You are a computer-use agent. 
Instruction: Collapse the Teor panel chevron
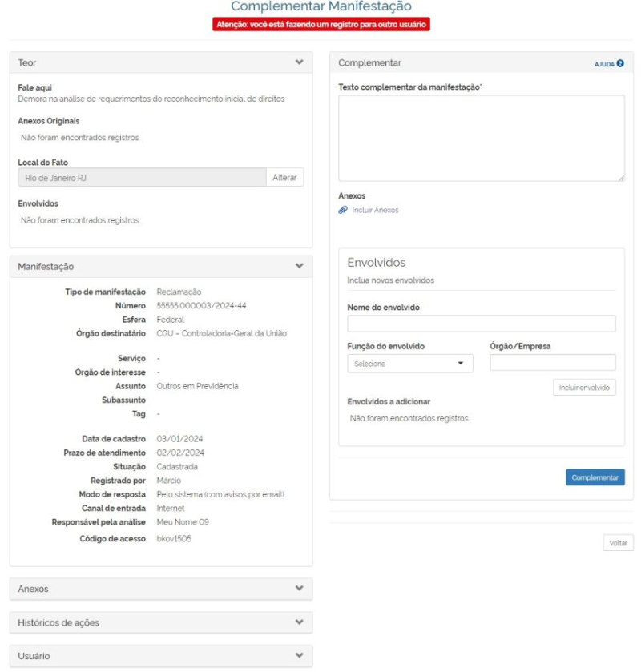[299, 62]
